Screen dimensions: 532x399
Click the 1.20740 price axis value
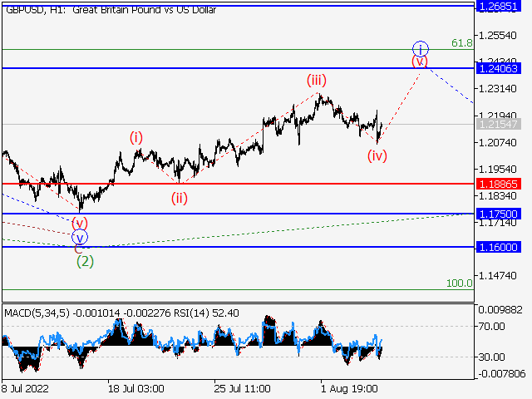click(498, 142)
